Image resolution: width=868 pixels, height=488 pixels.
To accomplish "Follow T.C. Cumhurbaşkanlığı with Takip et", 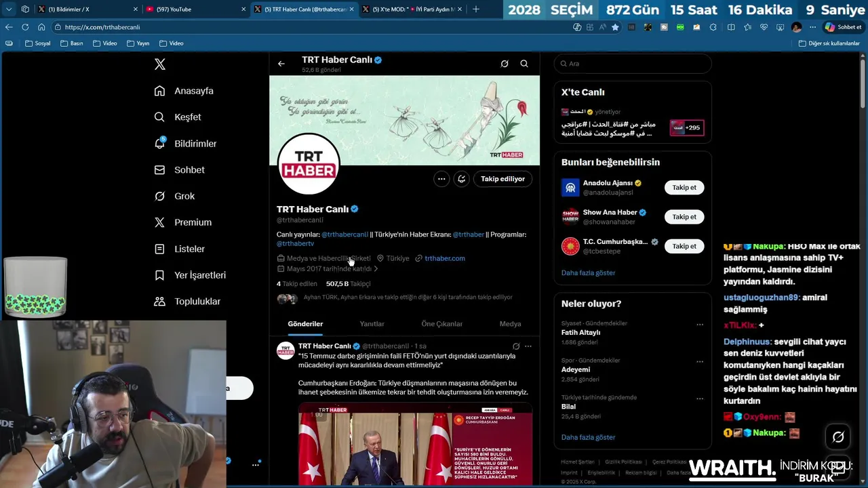I will (684, 247).
